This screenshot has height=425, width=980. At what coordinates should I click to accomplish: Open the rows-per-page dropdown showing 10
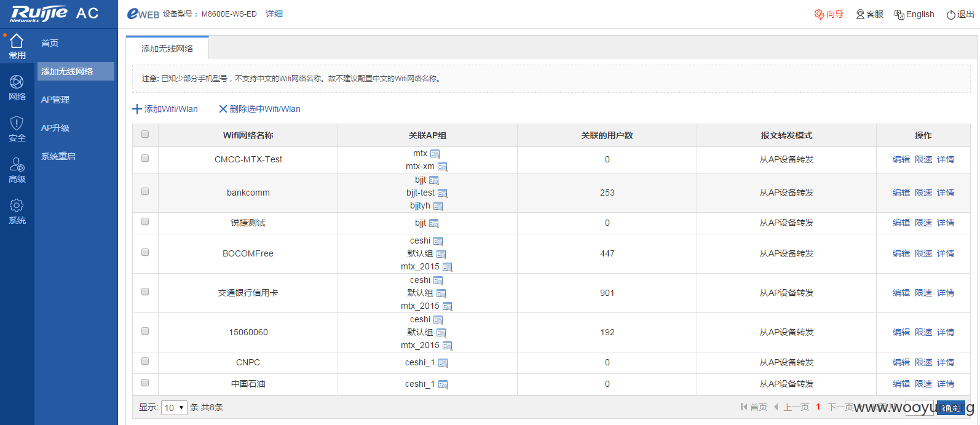click(174, 407)
